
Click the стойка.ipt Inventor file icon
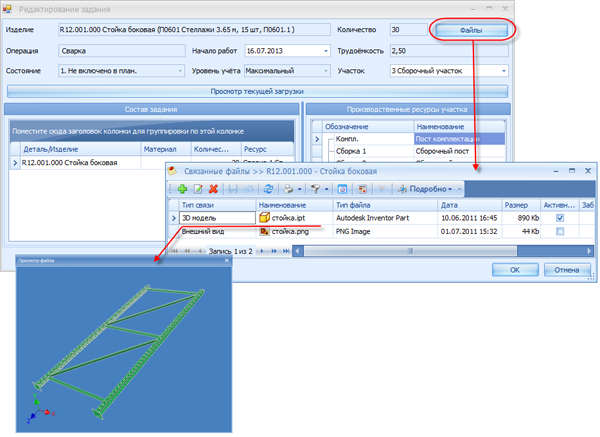[265, 216]
